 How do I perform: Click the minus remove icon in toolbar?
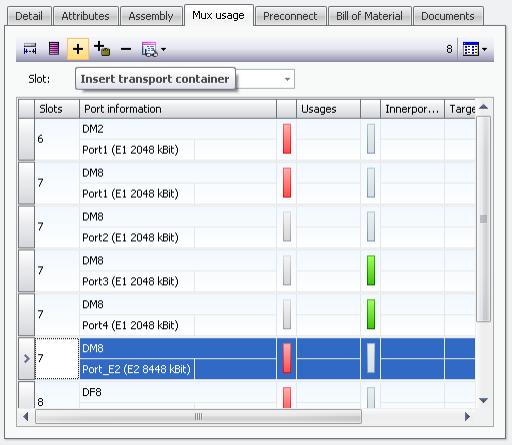(126, 49)
